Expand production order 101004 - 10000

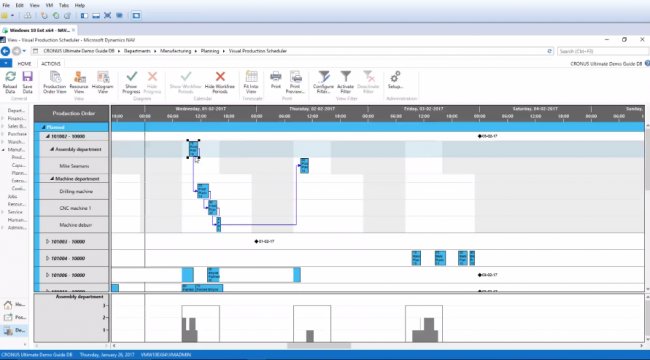pyautogui.click(x=47, y=258)
